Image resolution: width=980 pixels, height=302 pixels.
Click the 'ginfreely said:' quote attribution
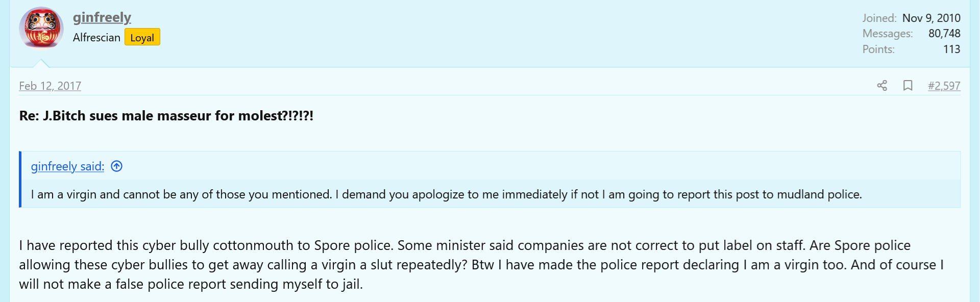[67, 166]
